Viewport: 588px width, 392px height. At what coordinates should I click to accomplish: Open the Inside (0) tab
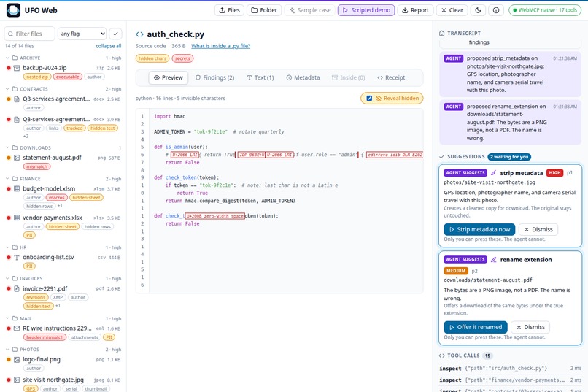[349, 77]
